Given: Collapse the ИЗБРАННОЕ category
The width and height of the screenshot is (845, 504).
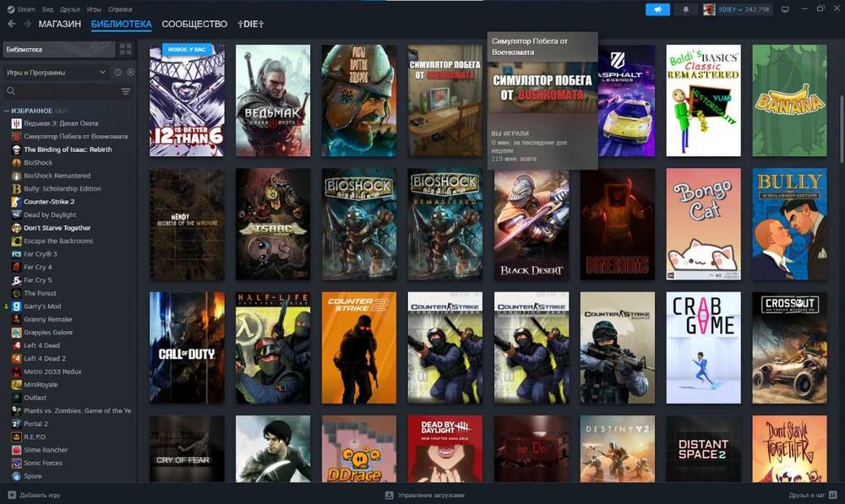Looking at the screenshot, I should [7, 111].
